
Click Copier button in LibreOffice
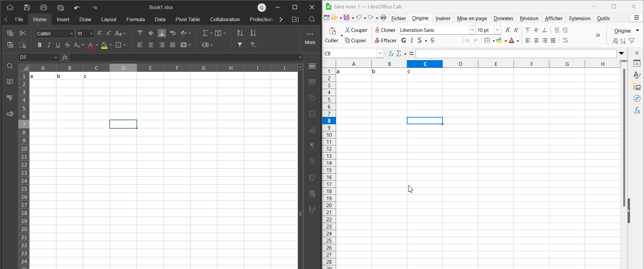tap(356, 41)
